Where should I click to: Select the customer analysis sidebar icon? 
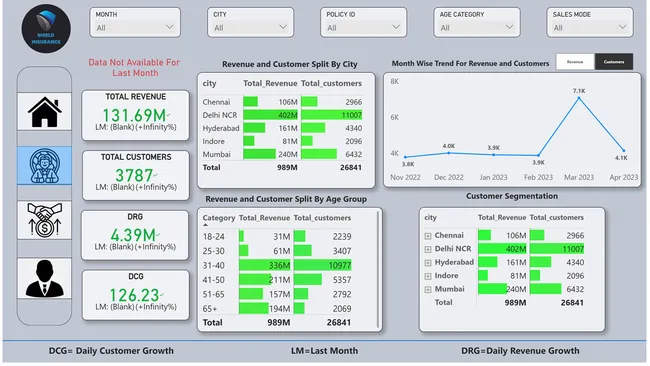[44, 165]
